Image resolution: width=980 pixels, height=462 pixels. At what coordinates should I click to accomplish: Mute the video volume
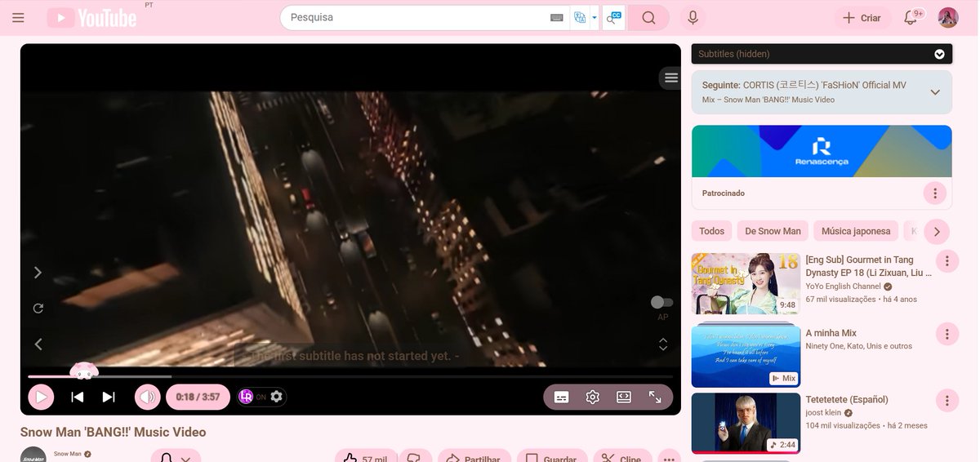[148, 398]
